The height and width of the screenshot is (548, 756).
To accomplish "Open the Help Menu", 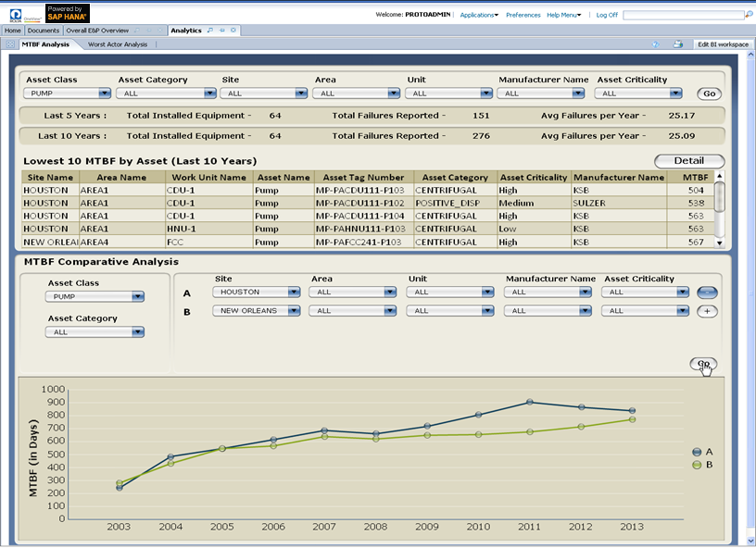I will click(564, 15).
